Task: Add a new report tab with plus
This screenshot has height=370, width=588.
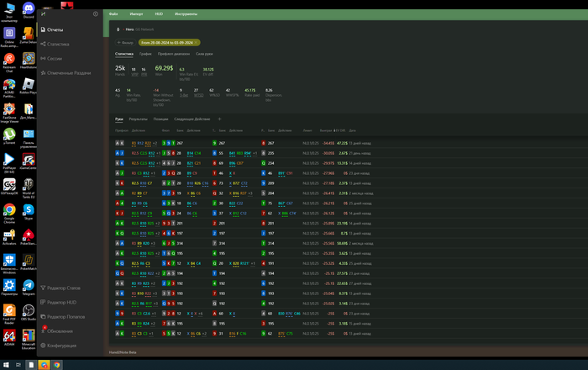Action: click(x=220, y=119)
